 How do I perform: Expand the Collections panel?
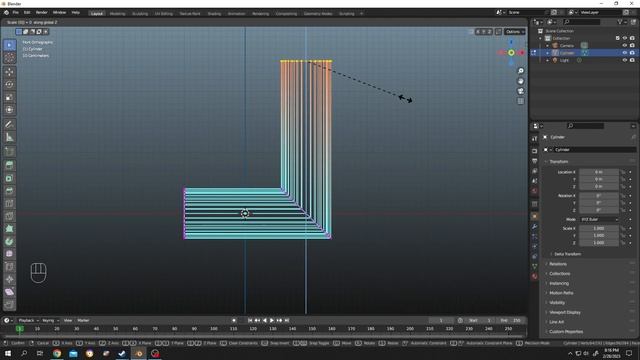click(x=559, y=273)
